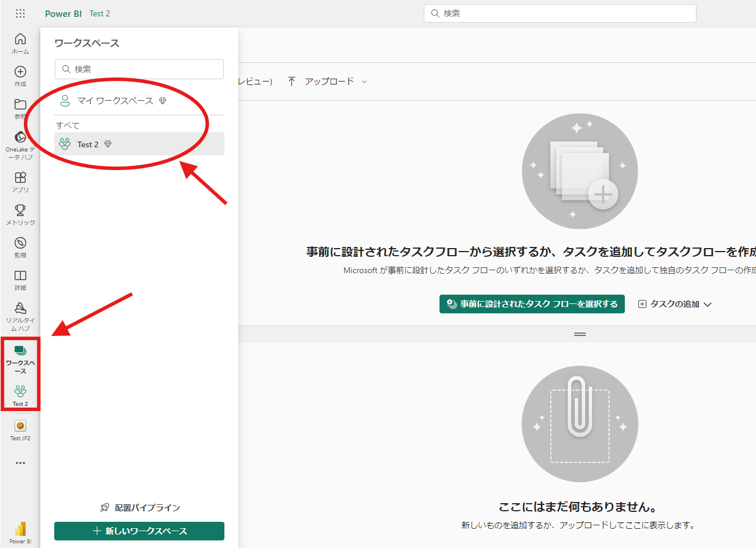Show more navigation options ellipsis
The height and width of the screenshot is (548, 756).
pyautogui.click(x=20, y=463)
